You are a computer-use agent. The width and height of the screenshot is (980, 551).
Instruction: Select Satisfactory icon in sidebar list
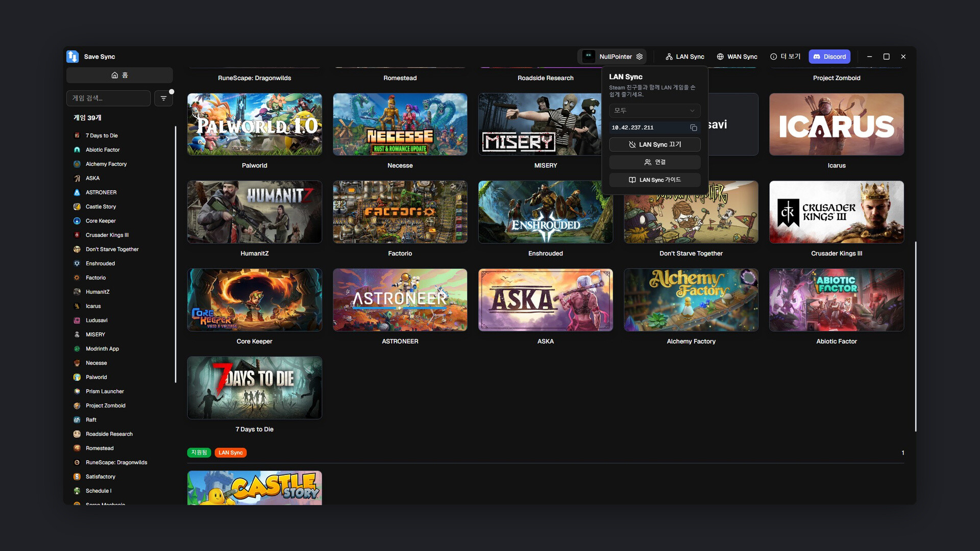coord(77,477)
